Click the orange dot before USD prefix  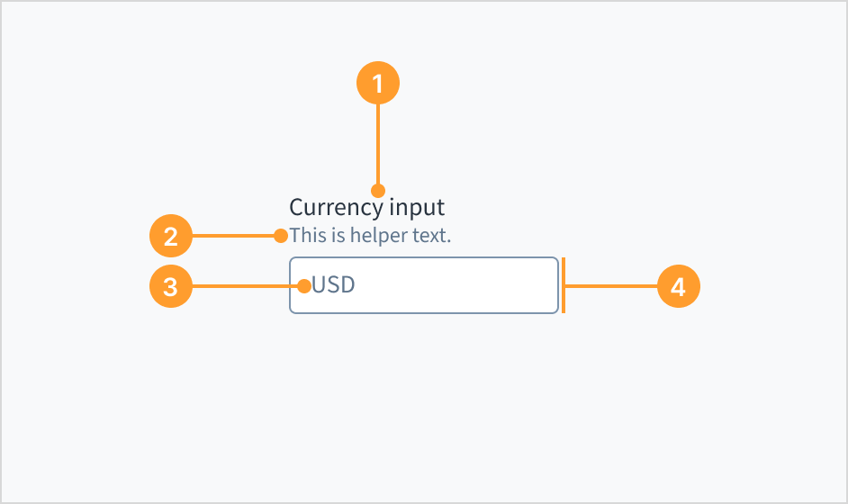(304, 286)
